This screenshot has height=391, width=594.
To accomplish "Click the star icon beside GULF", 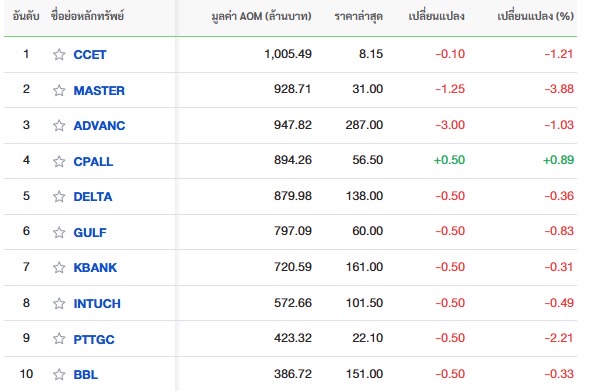I will pos(59,232).
